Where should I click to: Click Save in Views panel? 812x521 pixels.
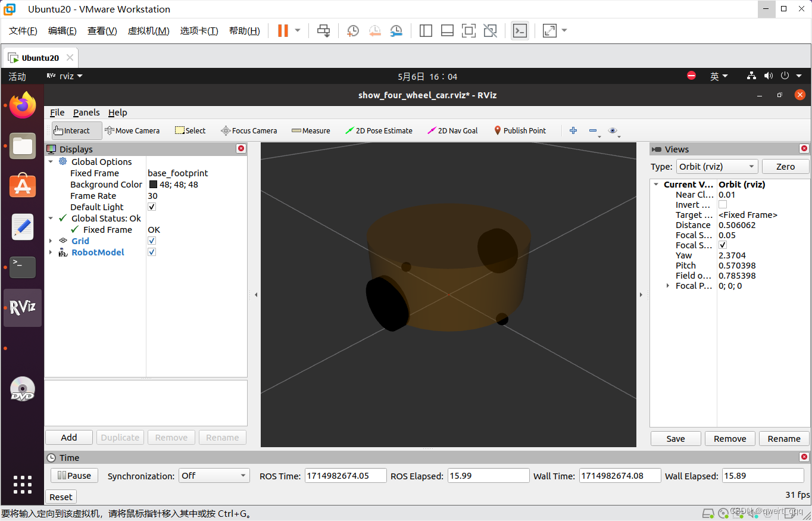tap(676, 439)
